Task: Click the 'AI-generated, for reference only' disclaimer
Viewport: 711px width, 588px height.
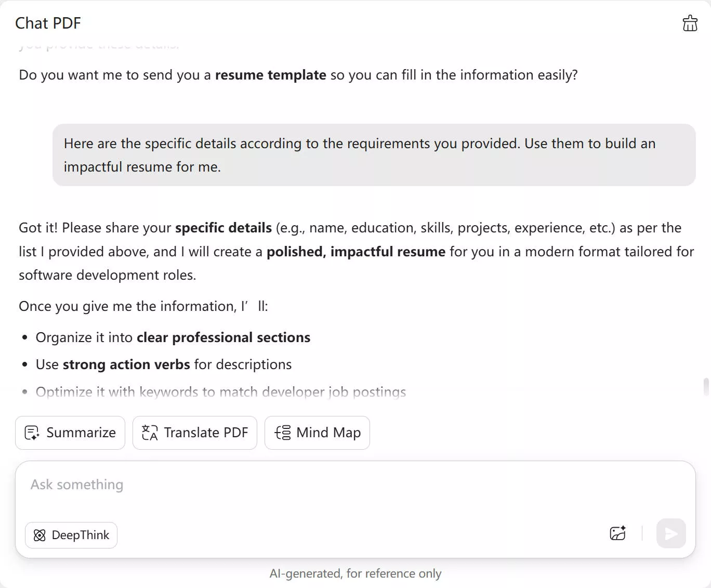Action: click(x=355, y=573)
